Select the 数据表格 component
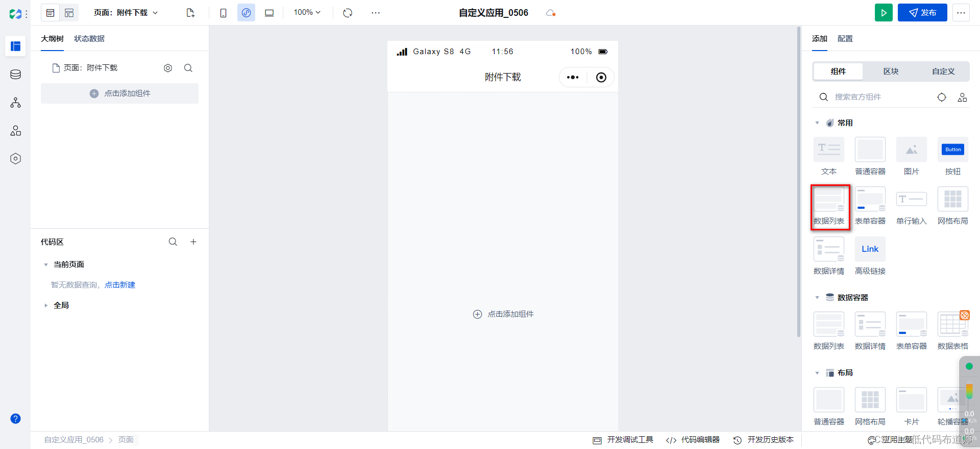The image size is (980, 449). [953, 331]
